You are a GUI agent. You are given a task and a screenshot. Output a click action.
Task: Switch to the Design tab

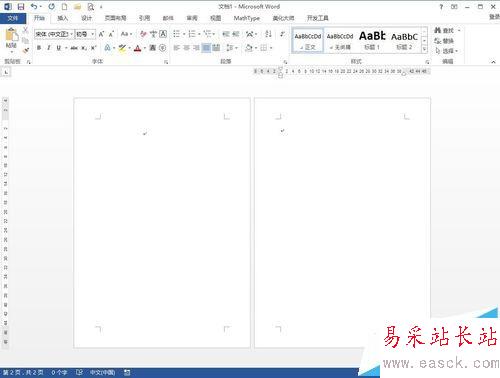(87, 18)
